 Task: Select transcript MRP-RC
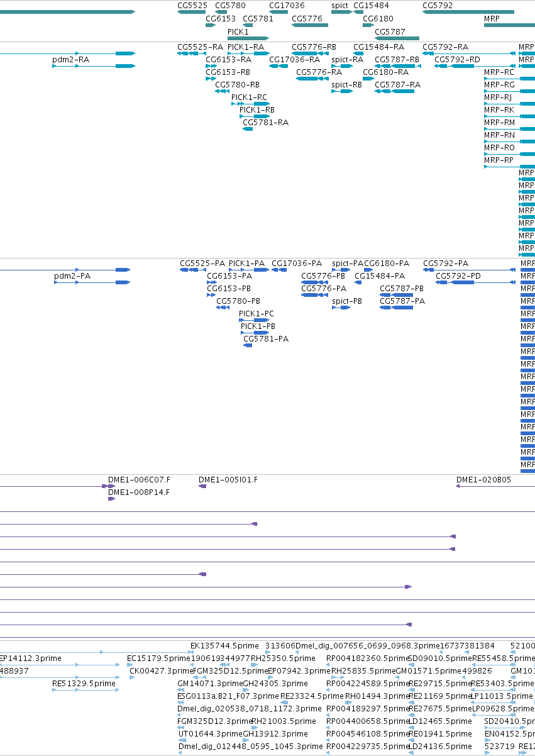pyautogui.click(x=499, y=72)
